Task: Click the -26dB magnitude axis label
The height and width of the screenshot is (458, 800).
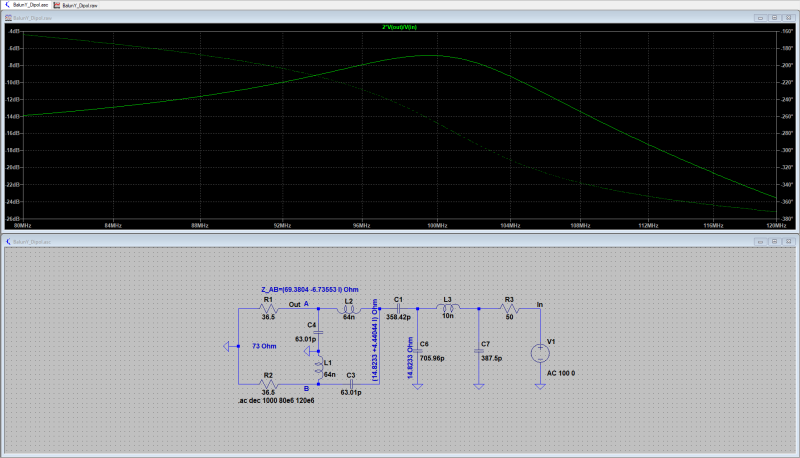Action: coord(14,219)
